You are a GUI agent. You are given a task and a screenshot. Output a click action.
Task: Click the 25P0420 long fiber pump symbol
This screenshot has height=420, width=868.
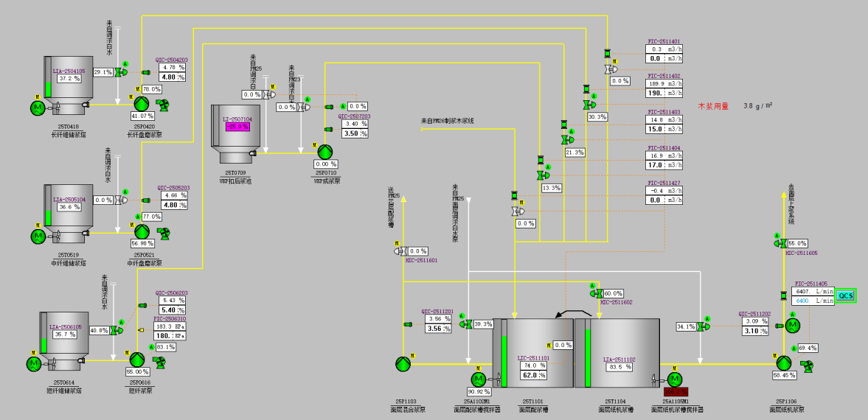click(x=142, y=103)
